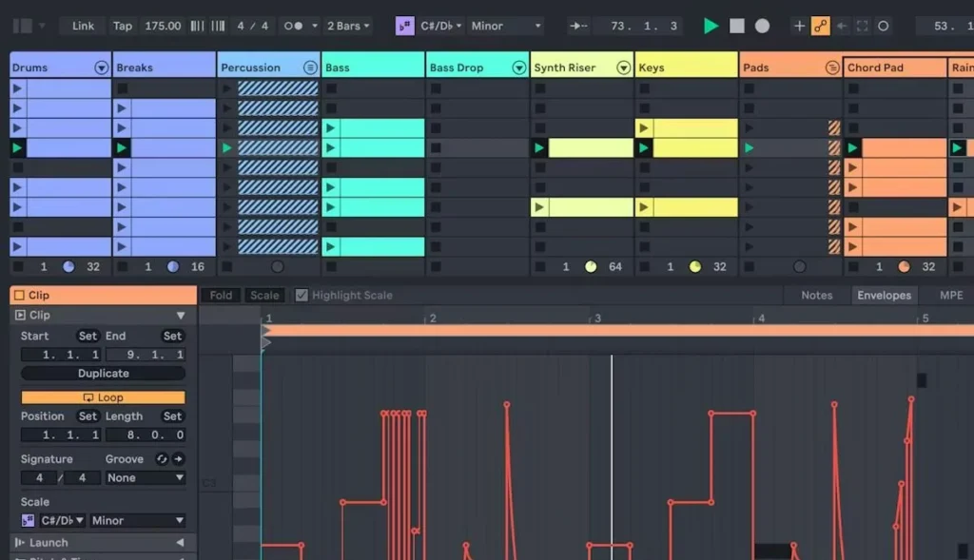The width and height of the screenshot is (974, 560).
Task: Collapse the Clip properties panel arrow
Action: click(181, 315)
